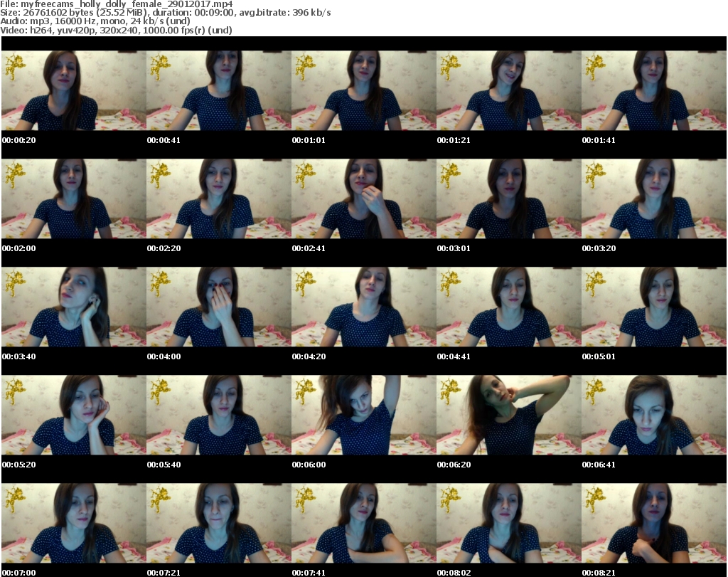The image size is (728, 577).
Task: View the frame labeled 00:08:21
Action: (x=654, y=523)
